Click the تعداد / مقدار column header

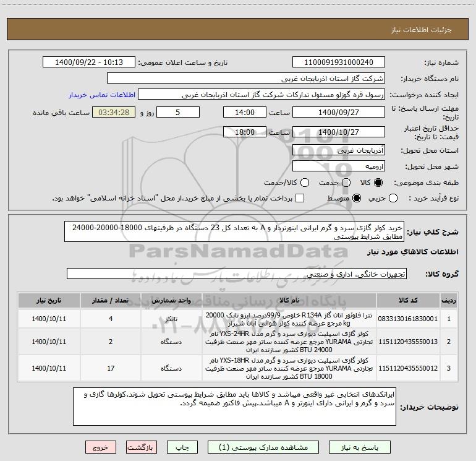point(111,301)
